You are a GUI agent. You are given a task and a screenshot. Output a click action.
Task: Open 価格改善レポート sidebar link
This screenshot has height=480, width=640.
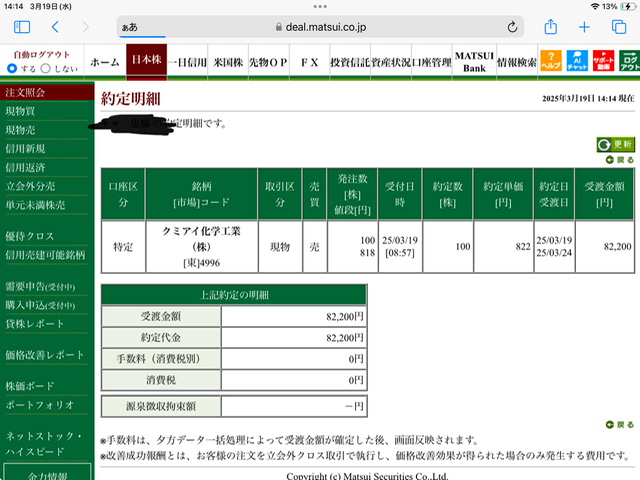click(x=45, y=355)
